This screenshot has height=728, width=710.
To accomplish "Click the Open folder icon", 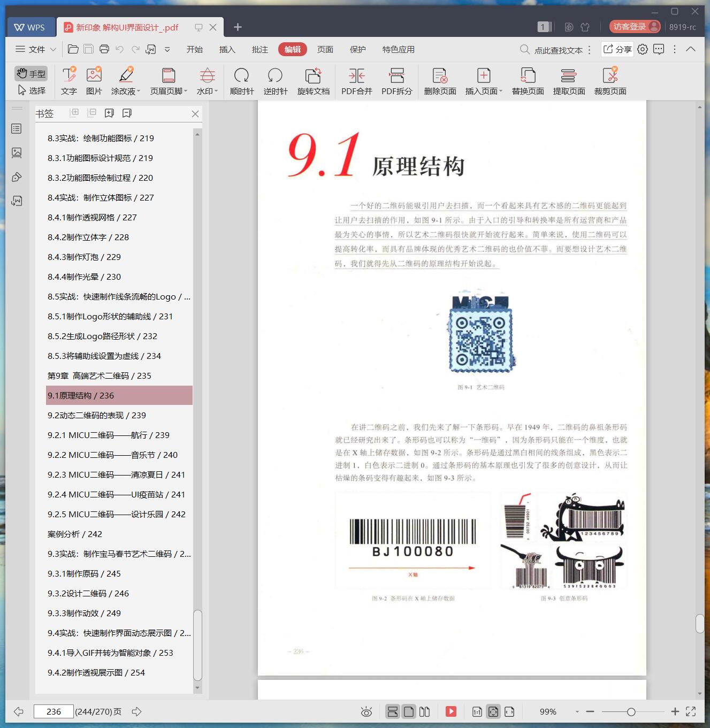I will (x=73, y=49).
